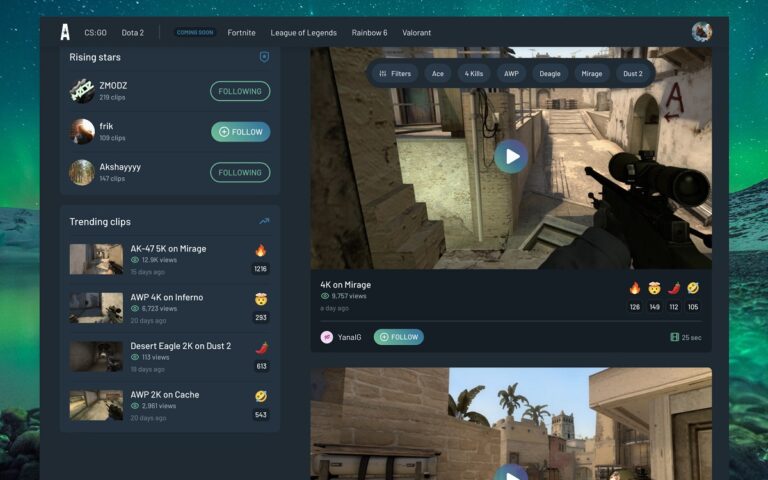Open frik profile name

click(x=106, y=126)
